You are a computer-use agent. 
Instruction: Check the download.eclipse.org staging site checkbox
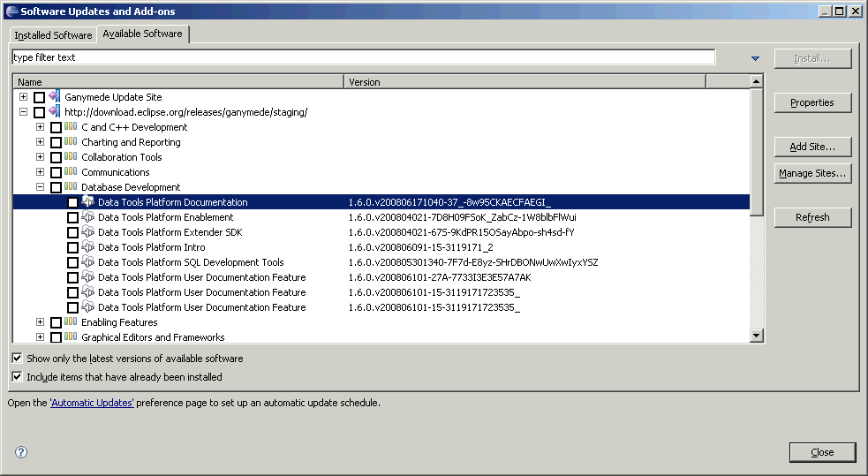(x=40, y=112)
